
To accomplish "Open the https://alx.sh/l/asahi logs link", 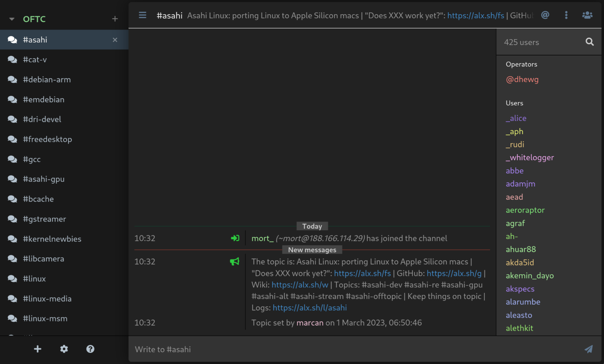I will point(309,308).
